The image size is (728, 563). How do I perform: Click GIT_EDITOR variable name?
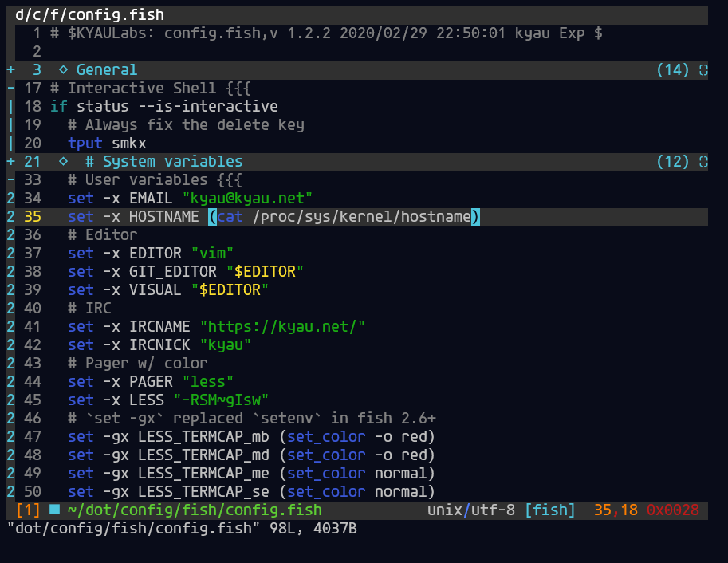[x=173, y=272]
